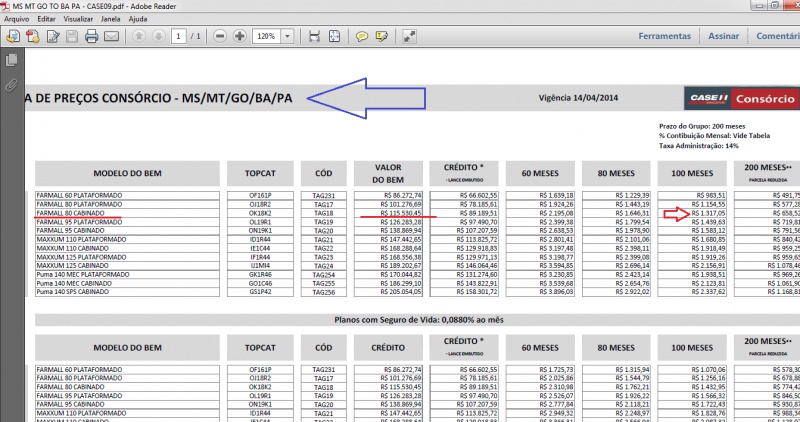Screen dimensions: 800x422
Task: Click the R$ 1.639,18 installment cell
Action: pos(540,195)
